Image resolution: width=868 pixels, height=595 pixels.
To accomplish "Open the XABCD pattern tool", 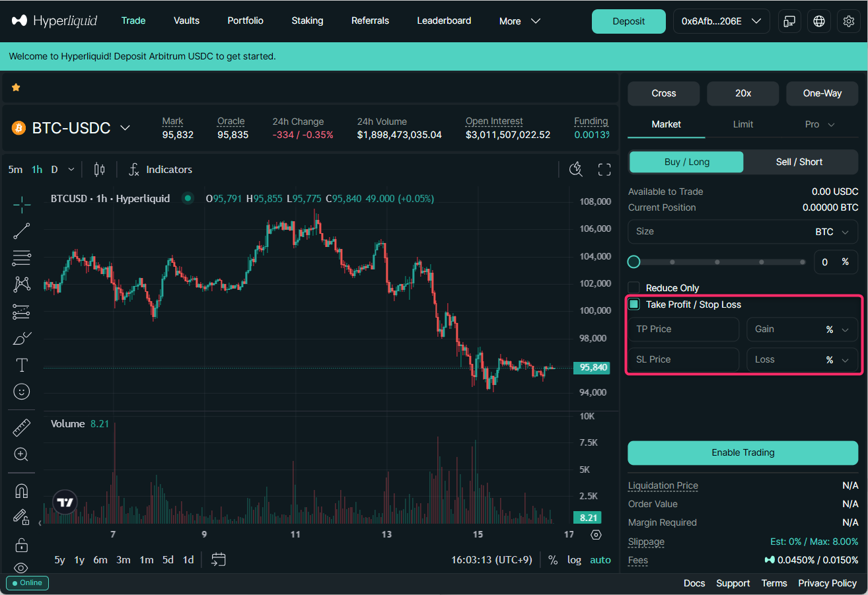I will pyautogui.click(x=21, y=284).
